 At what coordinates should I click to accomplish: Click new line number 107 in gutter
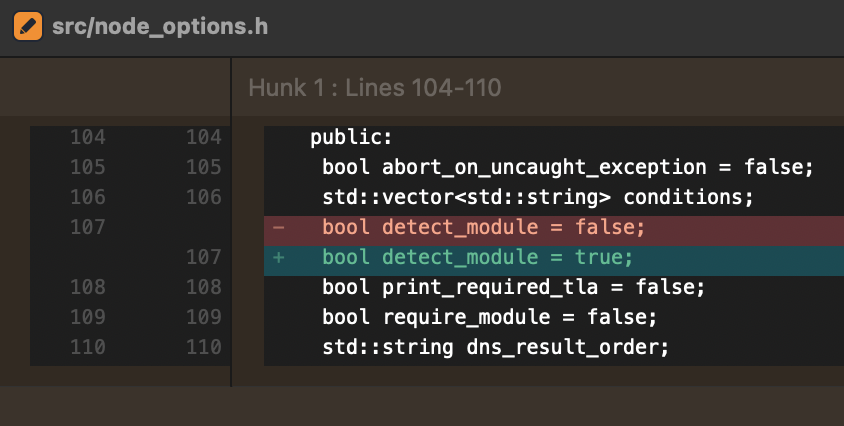(203, 258)
